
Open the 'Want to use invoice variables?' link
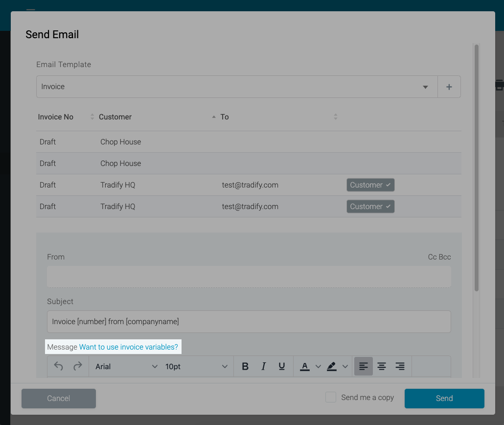point(129,347)
